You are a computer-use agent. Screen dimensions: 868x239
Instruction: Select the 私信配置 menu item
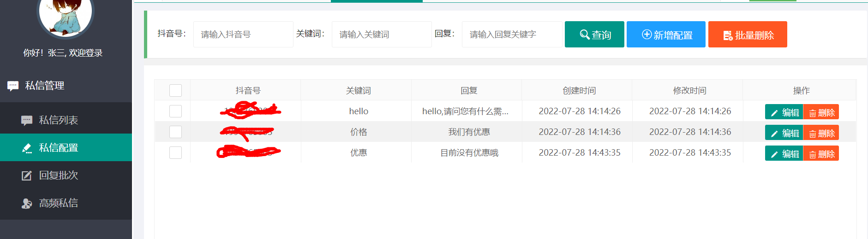coord(58,148)
